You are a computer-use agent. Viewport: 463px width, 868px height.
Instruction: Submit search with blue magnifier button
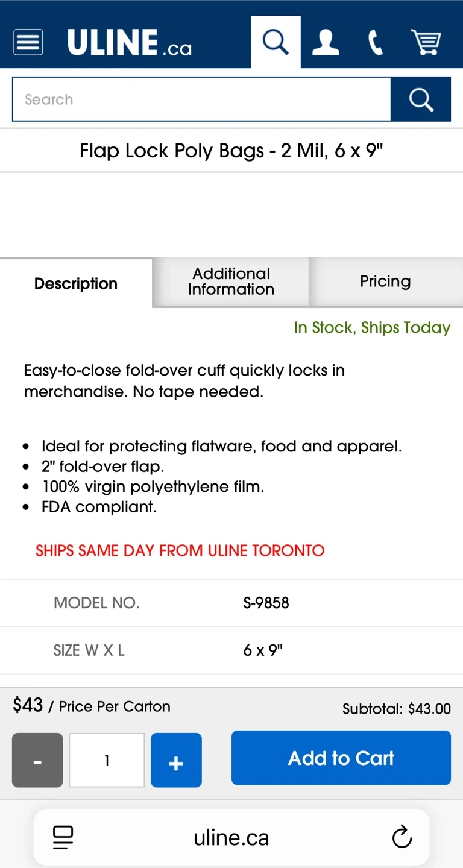[421, 99]
